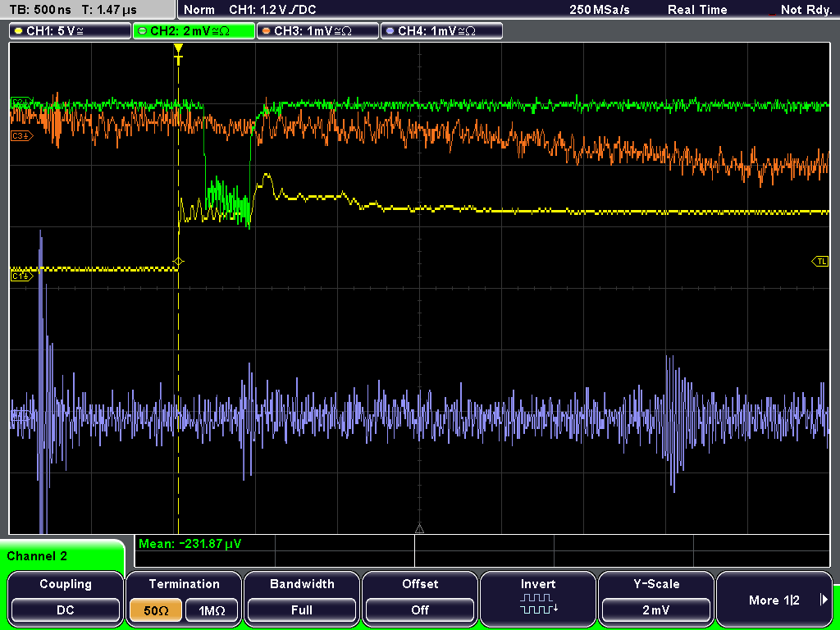Click the blue CH4 color dot
The width and height of the screenshot is (840, 630).
point(390,31)
